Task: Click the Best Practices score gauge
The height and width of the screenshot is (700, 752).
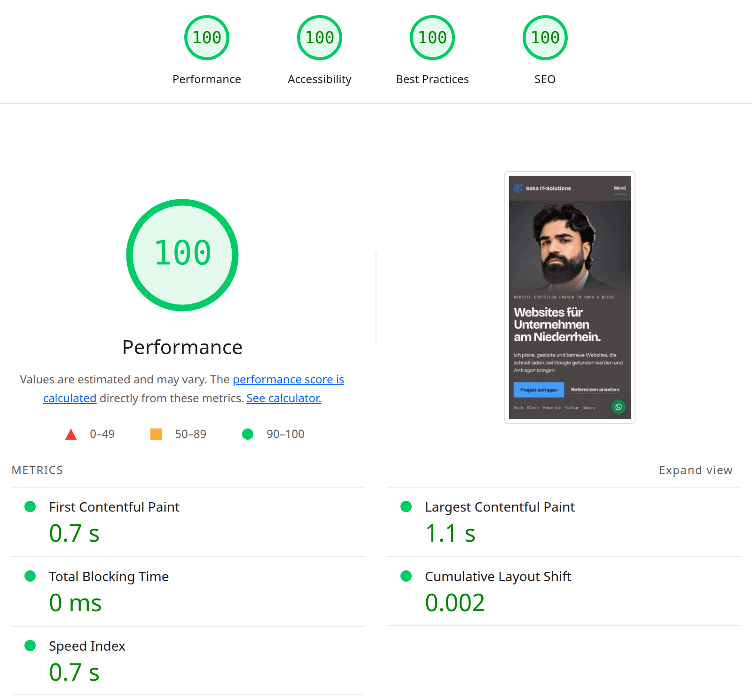Action: (432, 38)
